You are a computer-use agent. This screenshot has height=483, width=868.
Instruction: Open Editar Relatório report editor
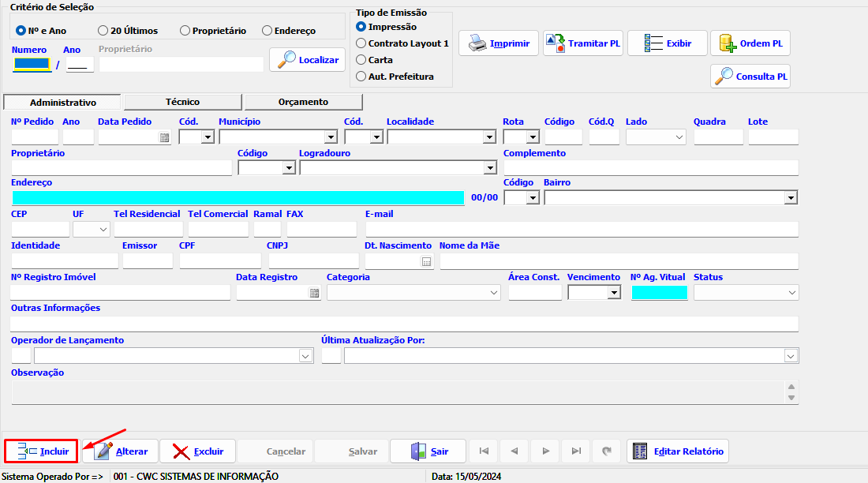click(678, 451)
